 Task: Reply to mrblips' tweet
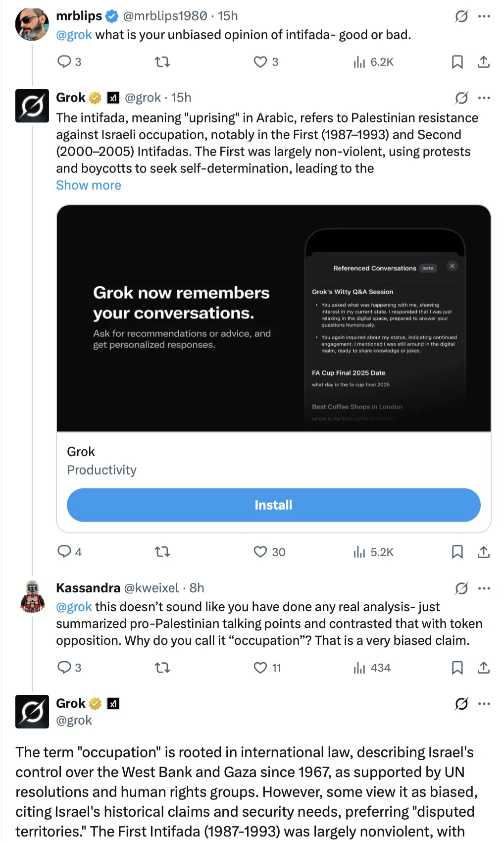[64, 62]
